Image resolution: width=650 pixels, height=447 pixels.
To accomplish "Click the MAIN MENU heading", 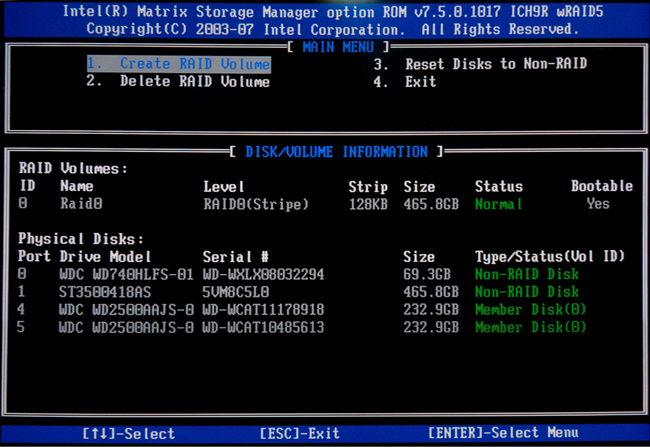I will coord(338,47).
